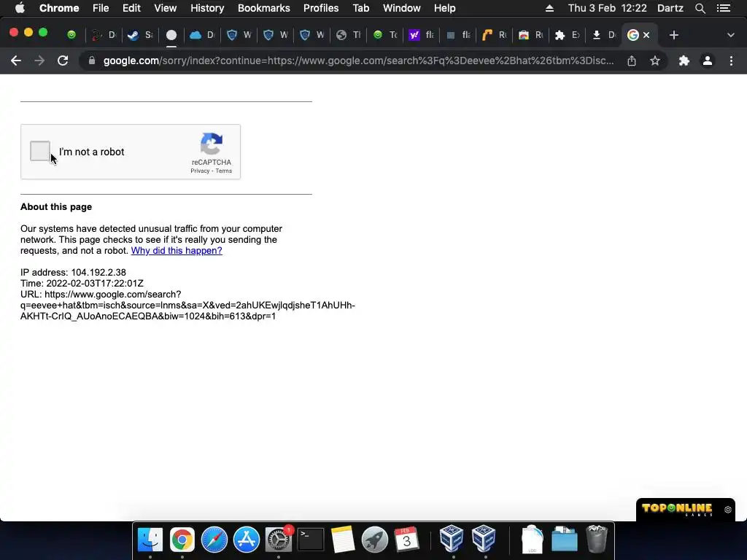Open the Bookmarks menu
The height and width of the screenshot is (560, 747).
click(x=263, y=8)
